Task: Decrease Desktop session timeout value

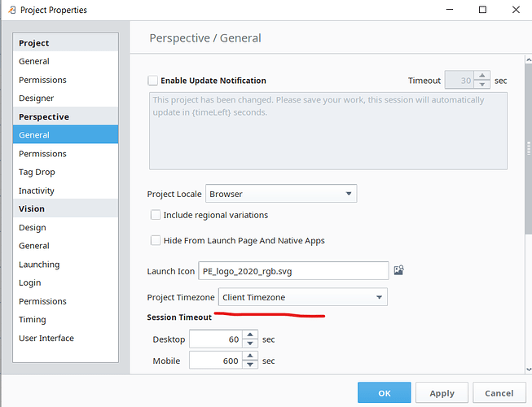Action: pos(250,344)
